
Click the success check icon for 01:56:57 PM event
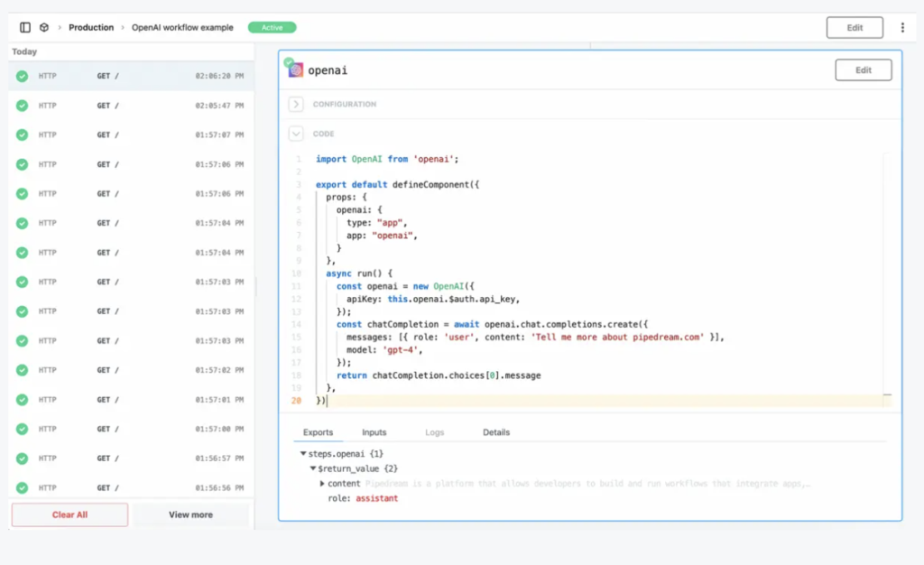22,458
